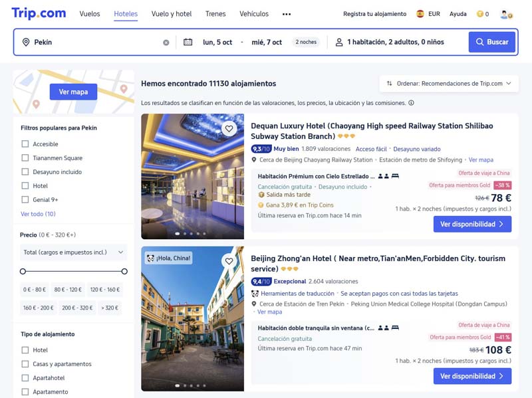Favorite the Dequan Luxury Hotel heart
This screenshot has height=398, width=532.
229,128
